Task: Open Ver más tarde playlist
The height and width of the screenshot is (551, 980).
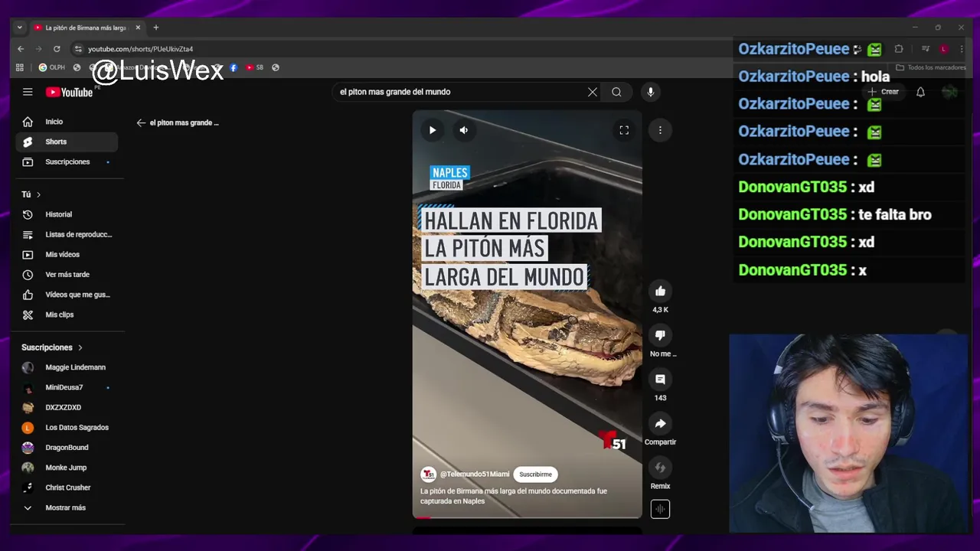Action: (x=67, y=274)
